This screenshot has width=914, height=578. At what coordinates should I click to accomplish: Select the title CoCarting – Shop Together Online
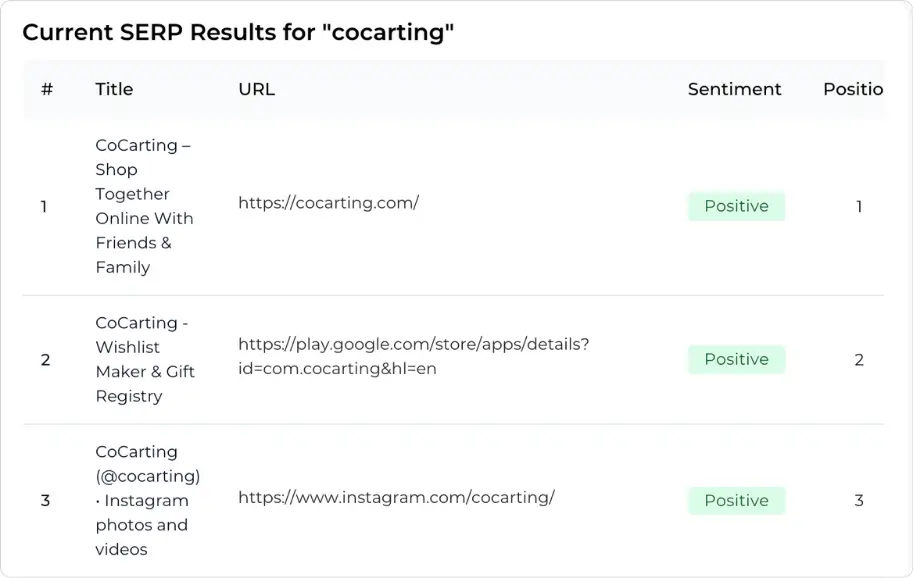pyautogui.click(x=144, y=206)
